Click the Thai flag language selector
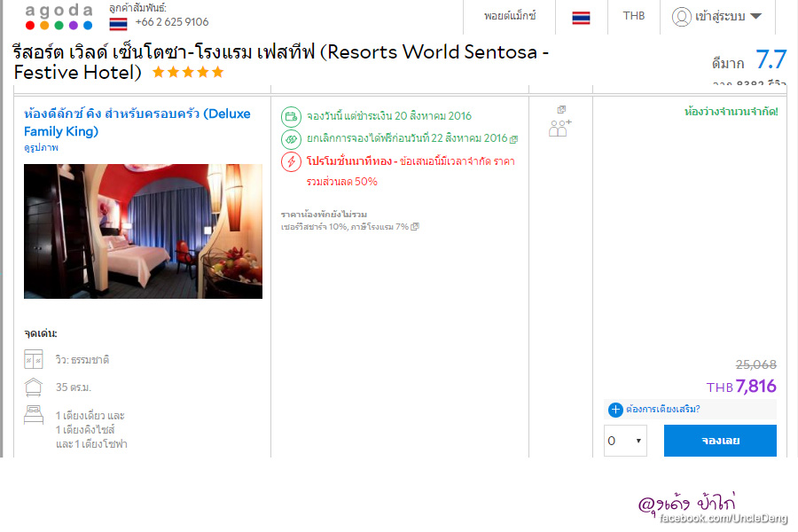798x532 pixels. point(581,17)
